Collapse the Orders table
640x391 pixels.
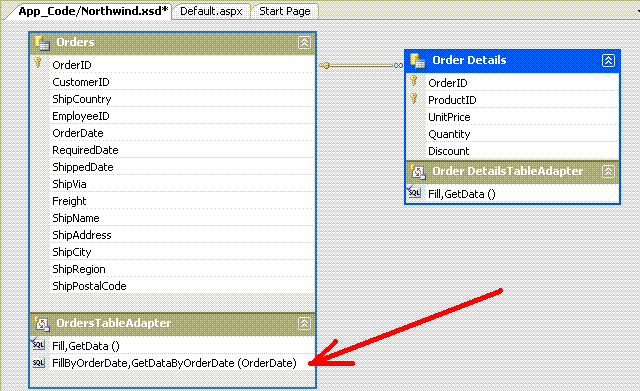click(x=304, y=42)
